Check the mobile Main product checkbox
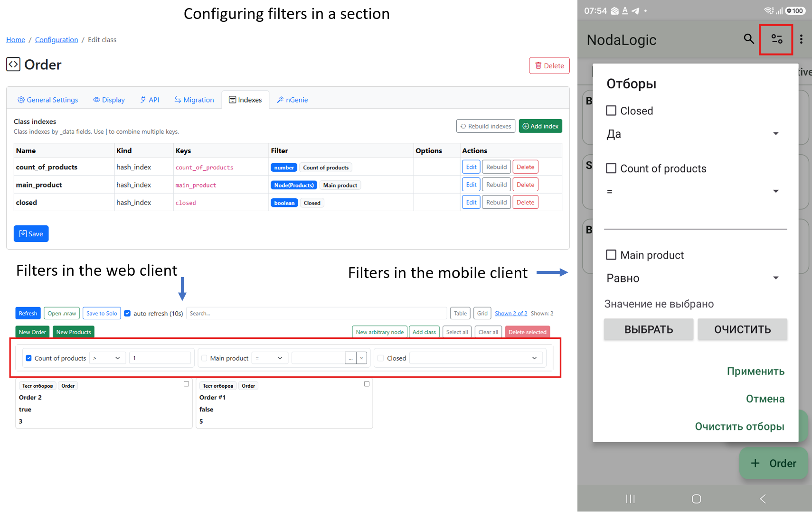Screen dimensions: 812x512 pos(611,255)
